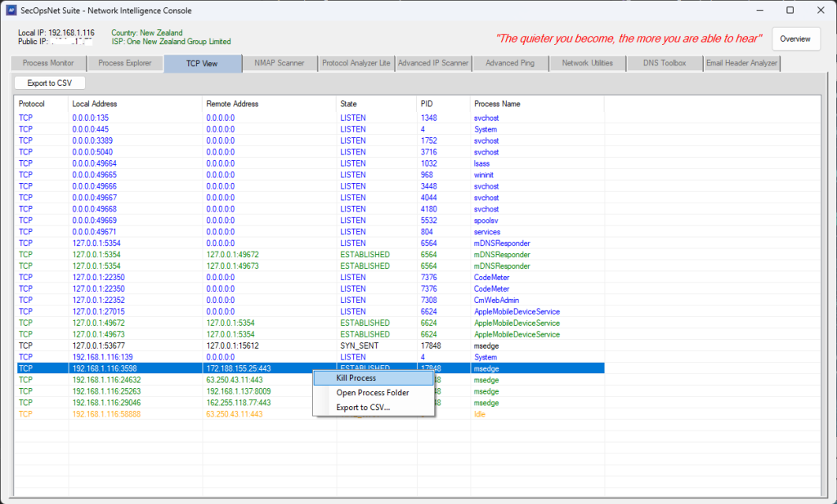Open the Email Header Analyzer tab
This screenshot has height=504, width=837.
click(741, 64)
